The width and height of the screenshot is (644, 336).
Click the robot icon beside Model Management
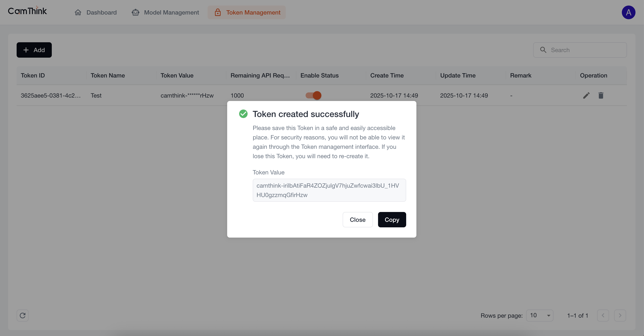(135, 12)
